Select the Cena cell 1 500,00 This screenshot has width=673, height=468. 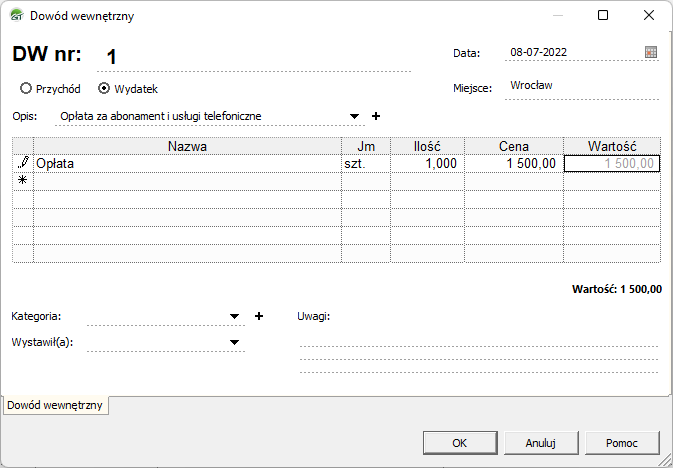[514, 164]
